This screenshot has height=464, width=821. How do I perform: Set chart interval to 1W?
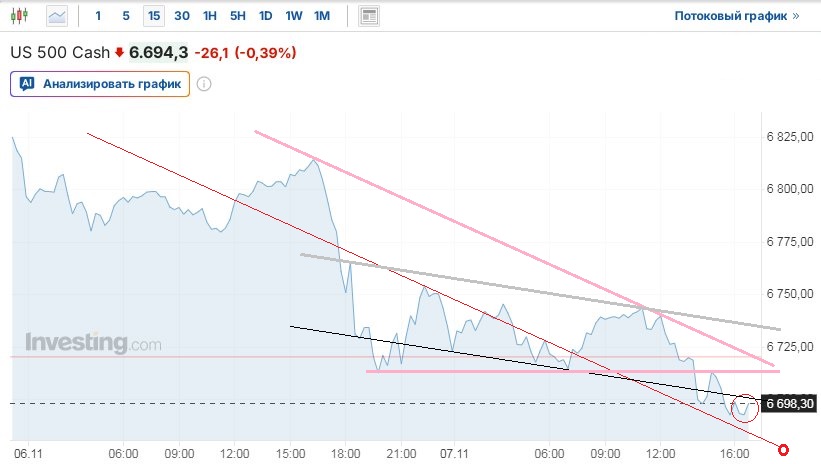[x=293, y=16]
